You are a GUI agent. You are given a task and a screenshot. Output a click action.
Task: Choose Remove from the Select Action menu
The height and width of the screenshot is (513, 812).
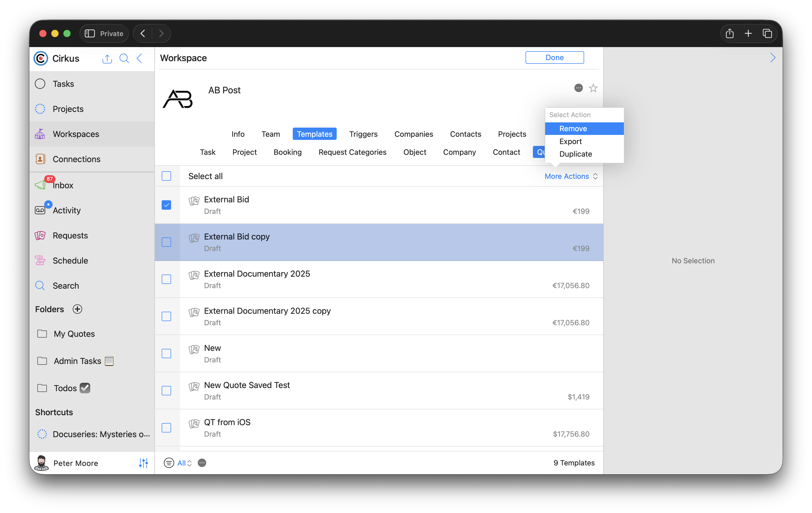[573, 128]
